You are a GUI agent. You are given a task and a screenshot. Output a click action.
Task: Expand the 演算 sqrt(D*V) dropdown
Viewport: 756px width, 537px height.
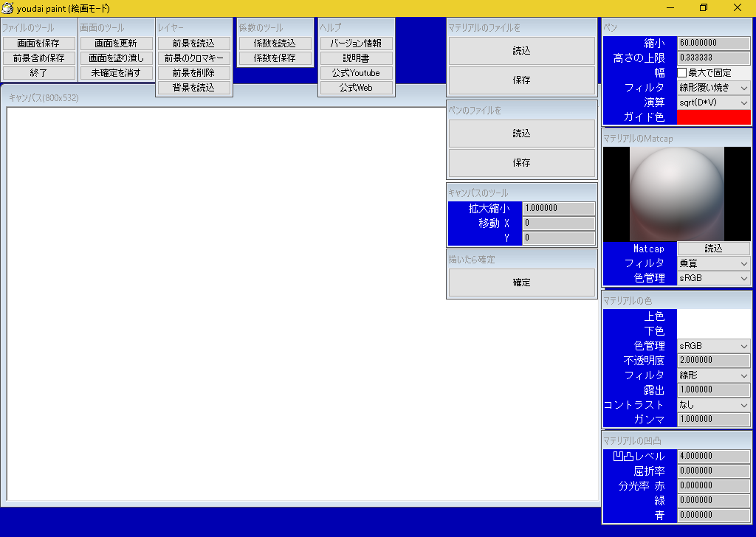713,103
